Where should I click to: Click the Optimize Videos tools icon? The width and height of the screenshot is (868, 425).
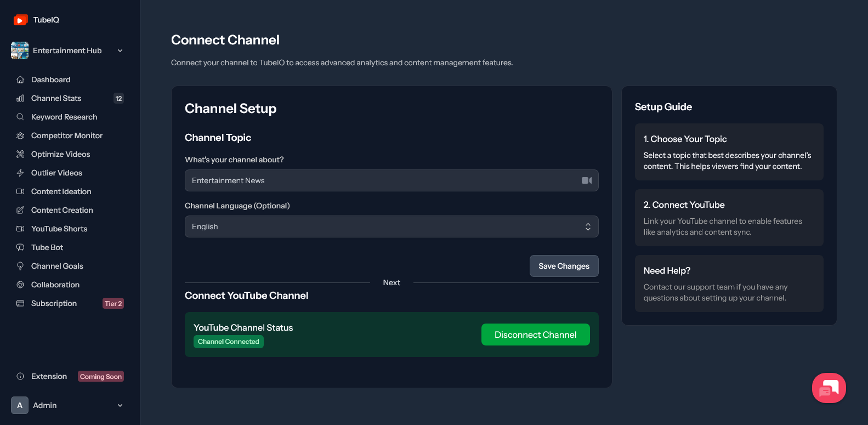(x=20, y=154)
